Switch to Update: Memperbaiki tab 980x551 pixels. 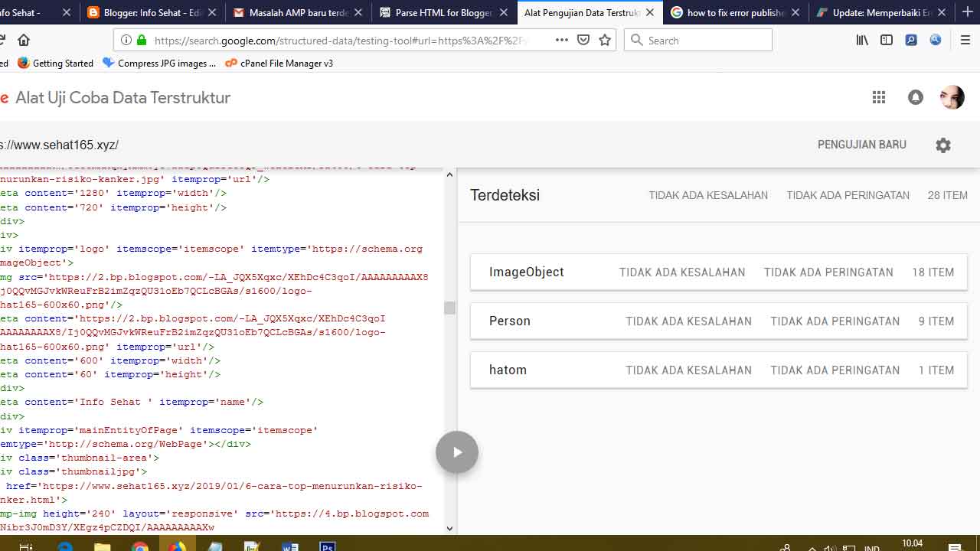pos(882,12)
